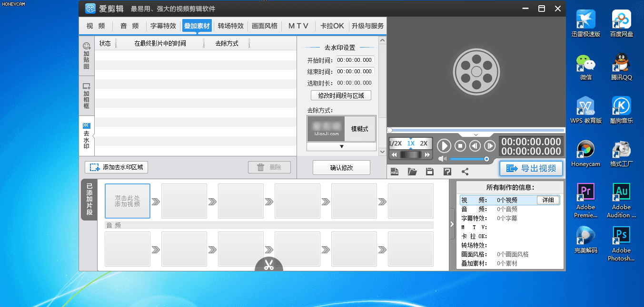Click 修改时间段与区域 button
The width and height of the screenshot is (644, 307).
[x=341, y=96]
